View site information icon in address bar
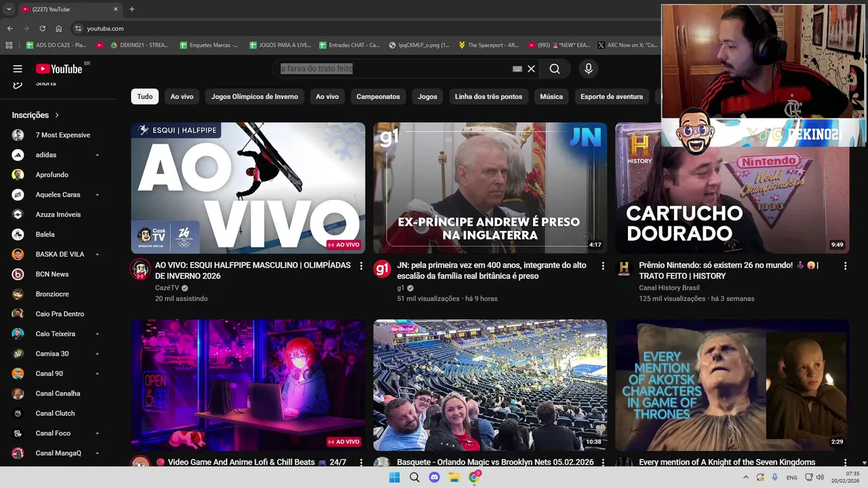 (x=78, y=28)
